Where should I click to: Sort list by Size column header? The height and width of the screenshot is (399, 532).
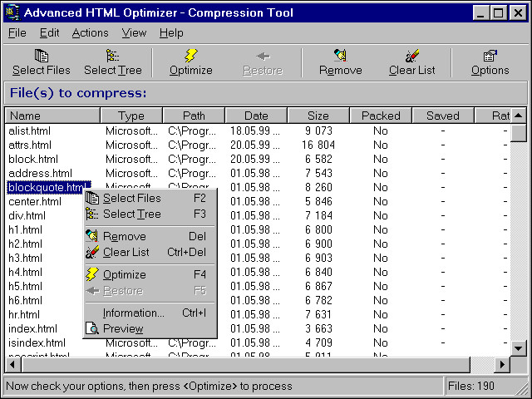coord(318,116)
